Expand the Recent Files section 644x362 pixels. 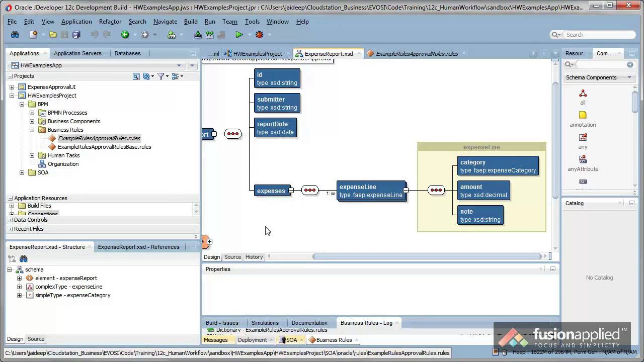pos(11,229)
